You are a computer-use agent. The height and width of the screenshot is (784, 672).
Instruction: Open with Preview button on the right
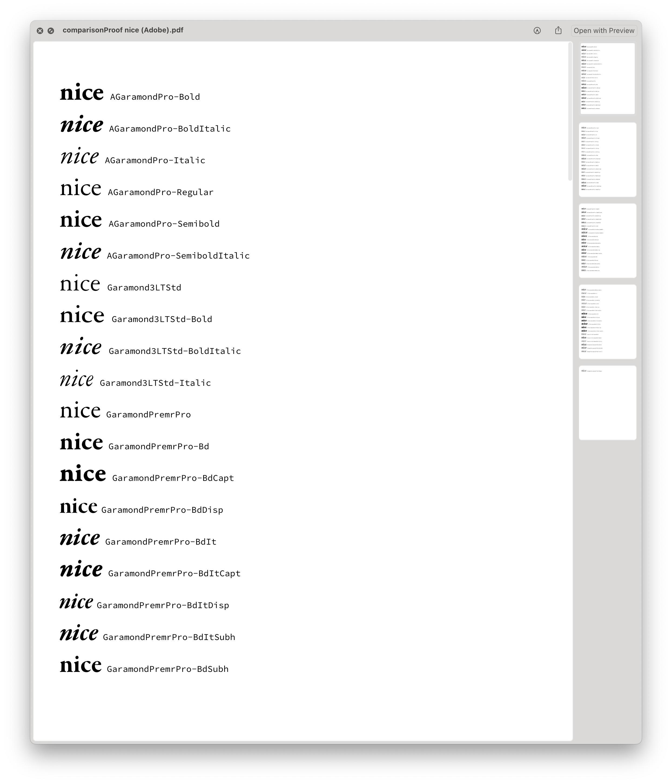point(603,30)
